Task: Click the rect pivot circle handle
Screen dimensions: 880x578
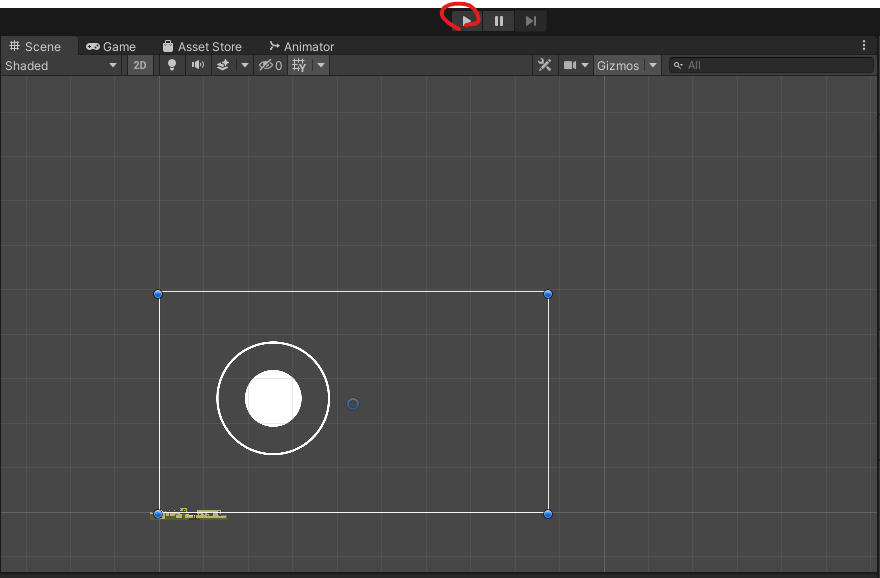Action: 352,404
